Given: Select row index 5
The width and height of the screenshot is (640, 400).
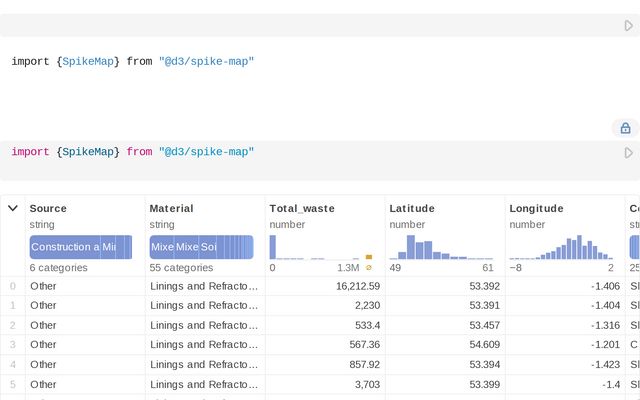Looking at the screenshot, I should (x=13, y=384).
